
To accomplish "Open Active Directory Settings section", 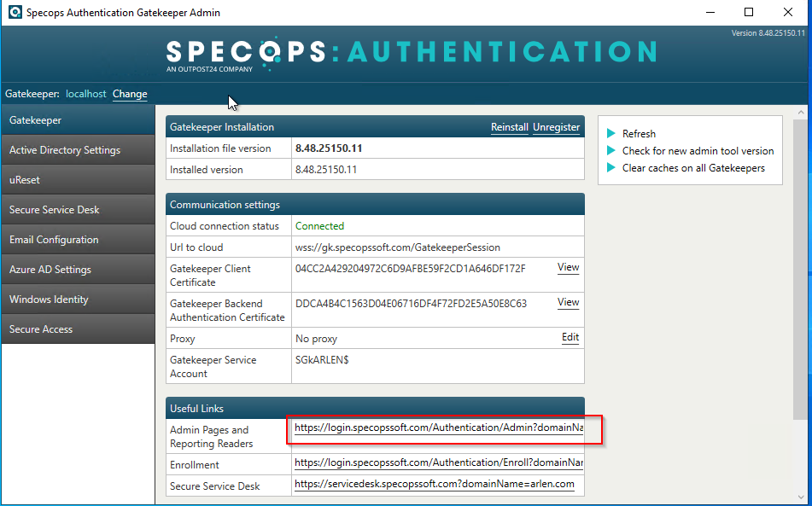I will 78,150.
